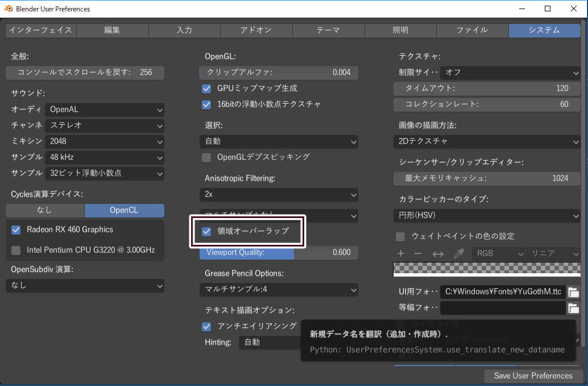Screen dimensions: 588x386
Task: Toggle 16bitの浮動小数点テクスチャ checkbox
Action: (x=206, y=104)
